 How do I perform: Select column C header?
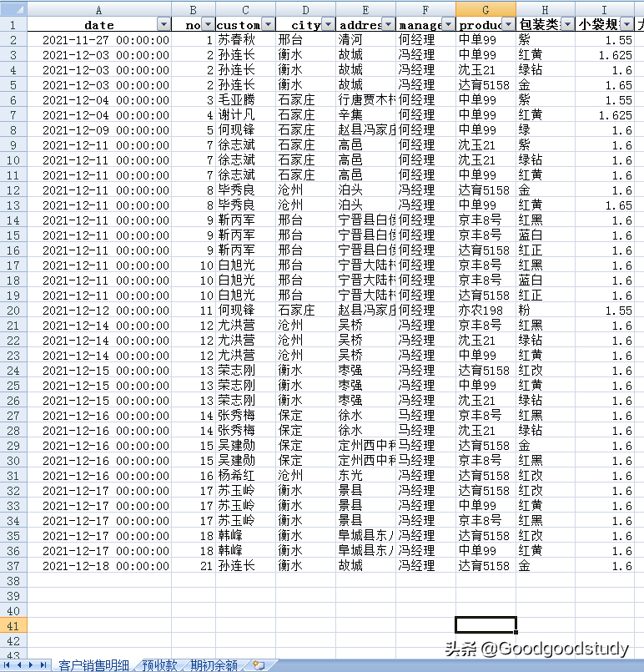click(246, 9)
